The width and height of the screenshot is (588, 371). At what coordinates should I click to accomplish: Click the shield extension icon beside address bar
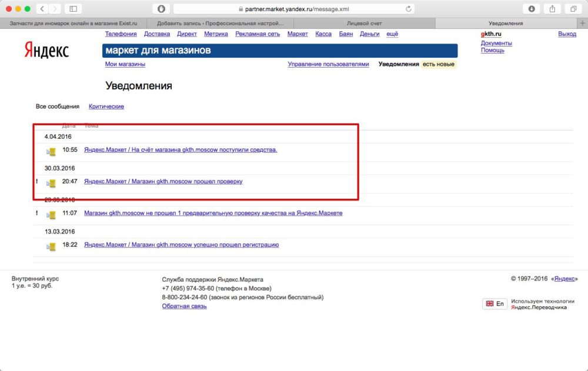161,9
